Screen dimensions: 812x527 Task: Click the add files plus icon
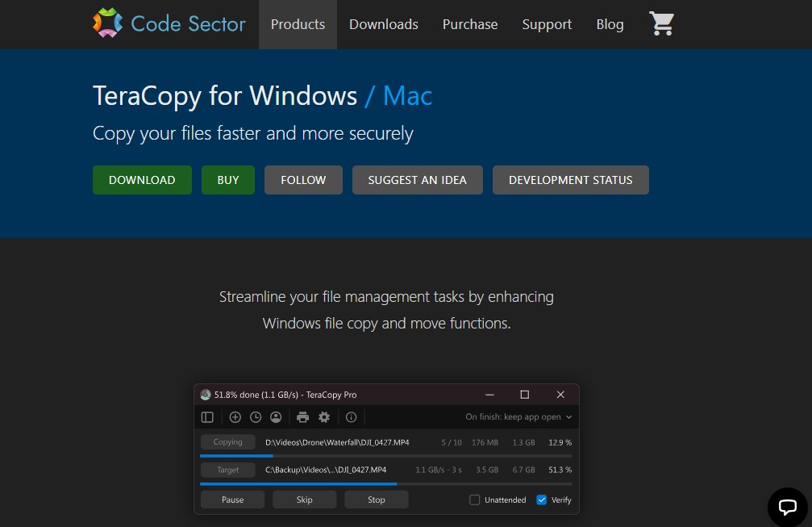[x=235, y=417]
